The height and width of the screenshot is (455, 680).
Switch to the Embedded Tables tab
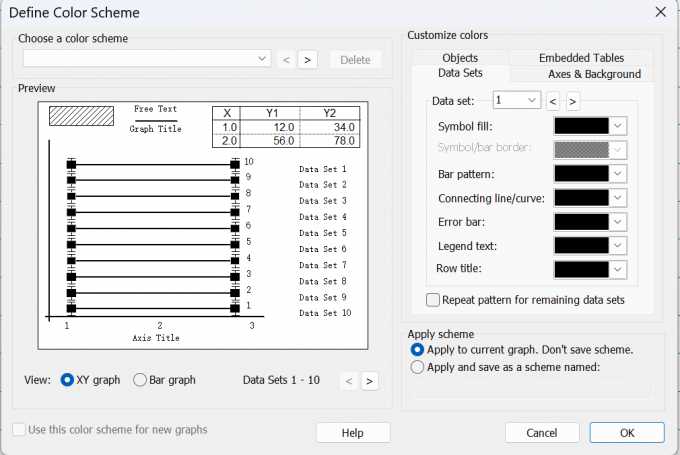[581, 58]
